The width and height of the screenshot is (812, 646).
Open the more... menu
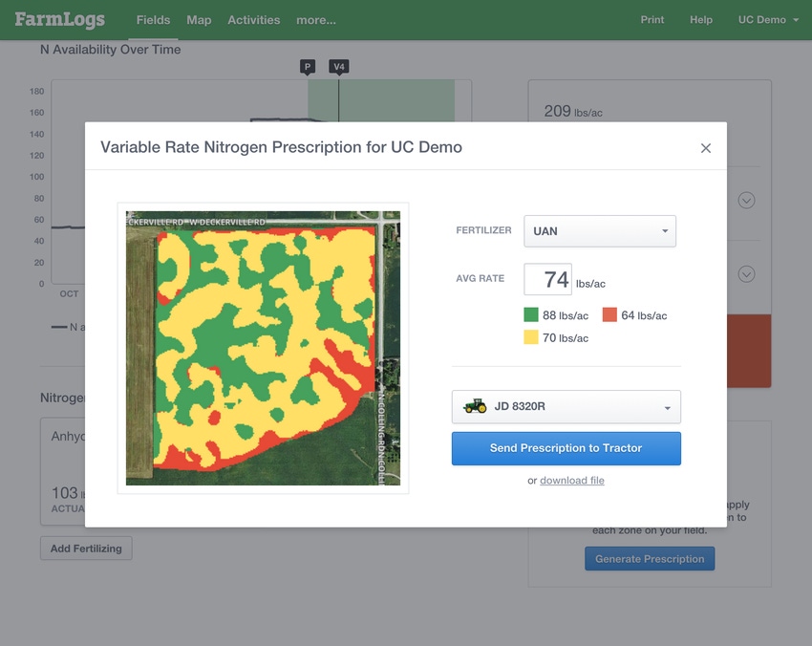click(x=316, y=20)
